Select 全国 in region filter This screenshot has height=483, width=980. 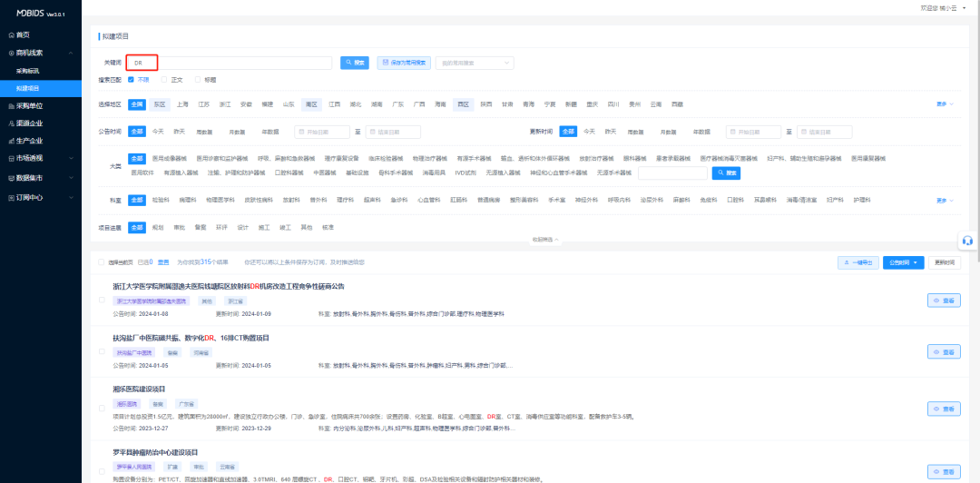click(x=137, y=104)
